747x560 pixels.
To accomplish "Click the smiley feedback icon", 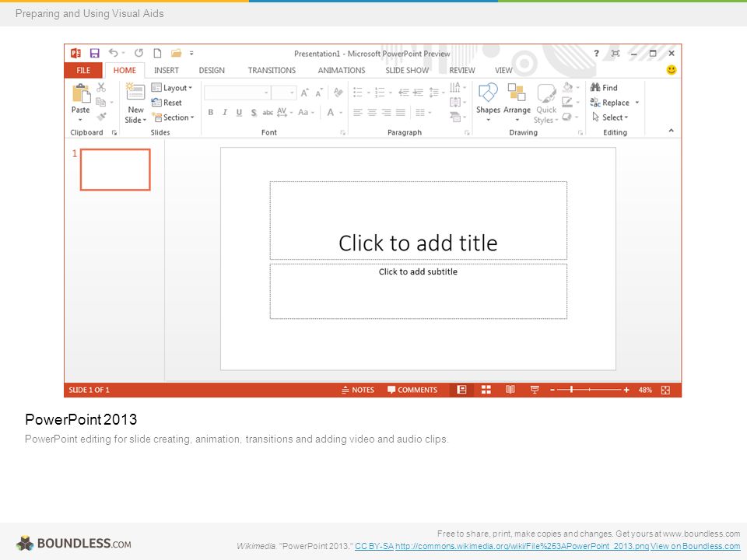I will click(x=672, y=70).
